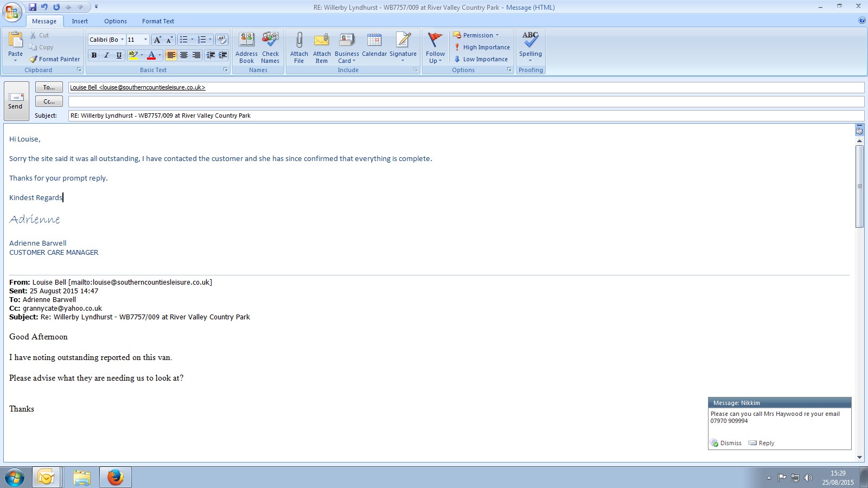
Task: Click the taskbar volume speaker icon
Action: click(808, 478)
